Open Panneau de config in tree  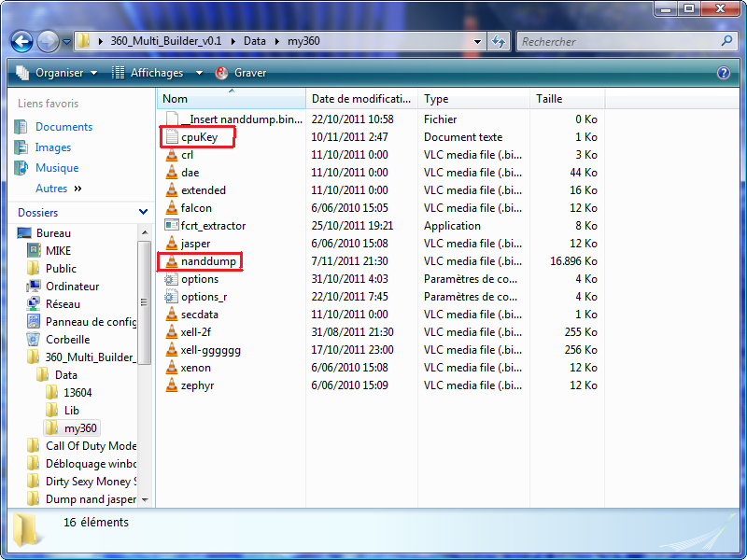coord(91,322)
